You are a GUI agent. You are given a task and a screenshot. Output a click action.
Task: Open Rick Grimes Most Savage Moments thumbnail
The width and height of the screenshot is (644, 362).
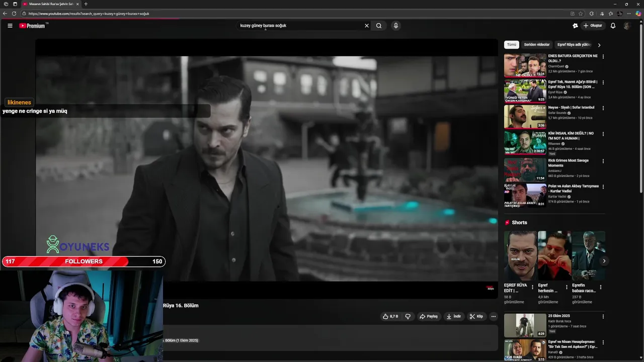pyautogui.click(x=525, y=169)
